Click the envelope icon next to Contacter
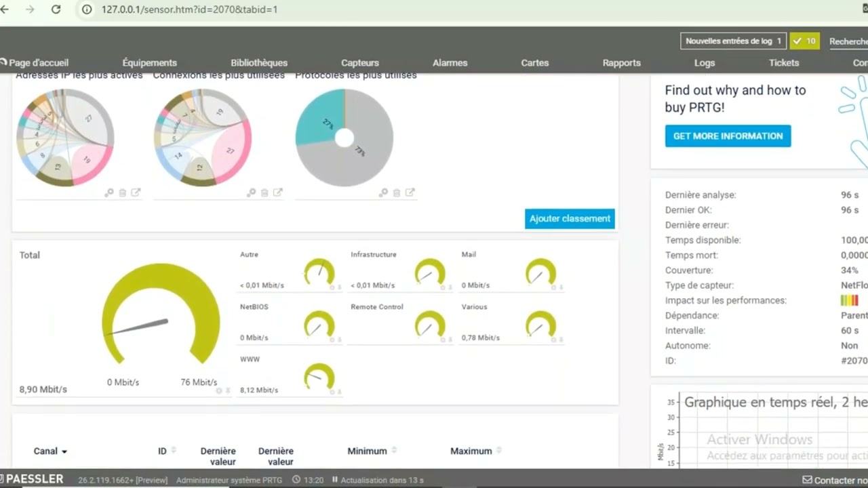The width and height of the screenshot is (868, 488). [807, 480]
